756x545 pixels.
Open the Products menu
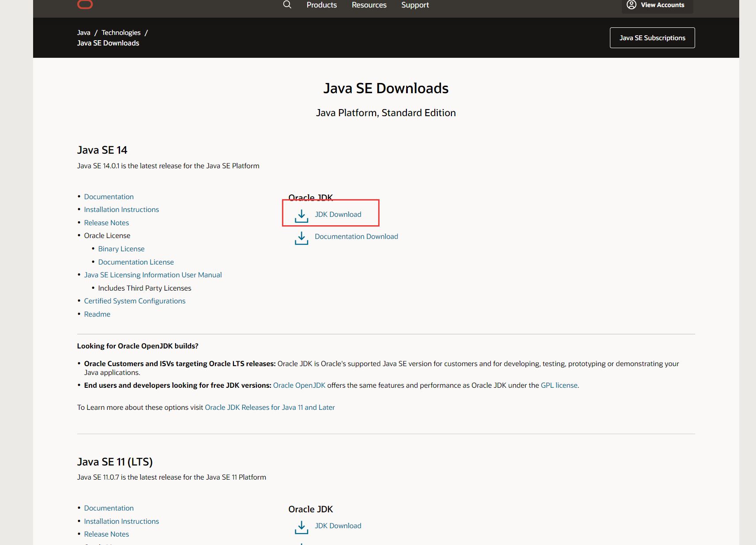pos(322,5)
